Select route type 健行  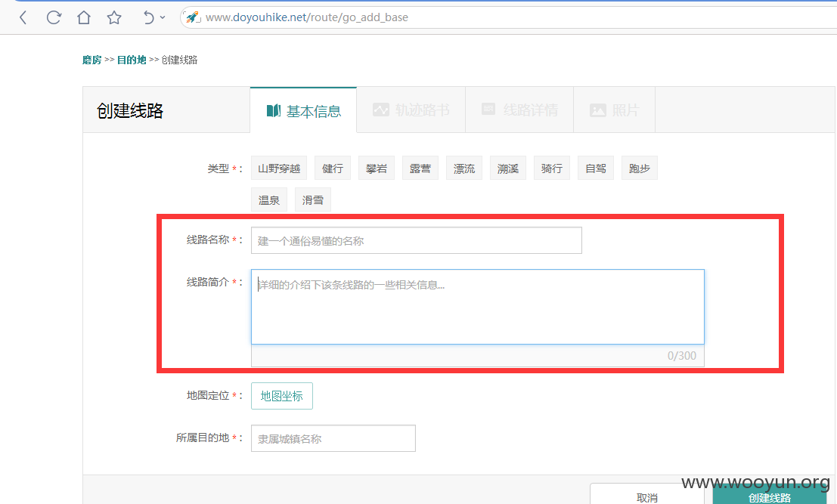coord(333,168)
